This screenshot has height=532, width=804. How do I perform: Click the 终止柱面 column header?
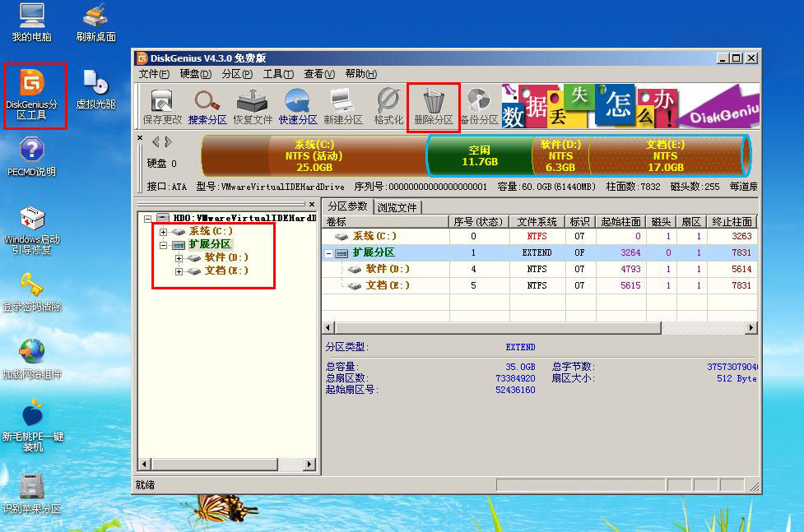[x=732, y=222]
